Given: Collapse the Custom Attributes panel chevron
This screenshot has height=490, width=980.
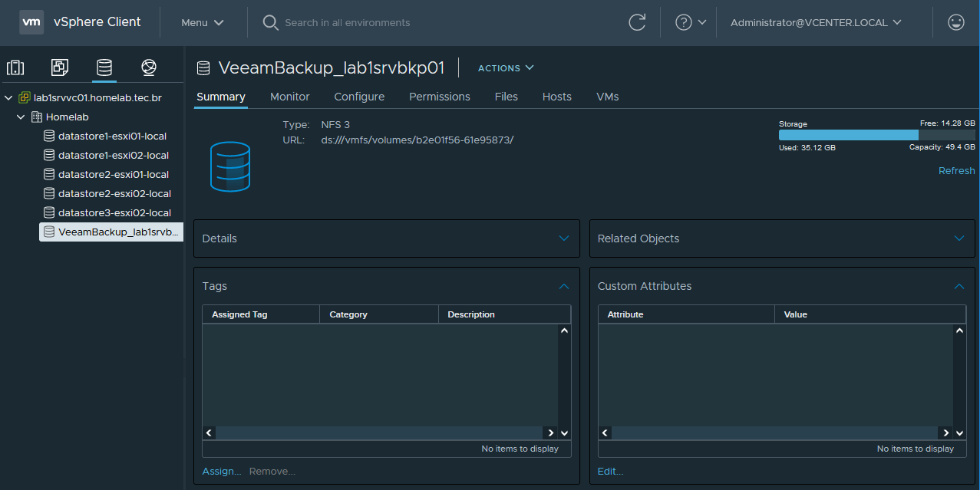Looking at the screenshot, I should pyautogui.click(x=959, y=286).
